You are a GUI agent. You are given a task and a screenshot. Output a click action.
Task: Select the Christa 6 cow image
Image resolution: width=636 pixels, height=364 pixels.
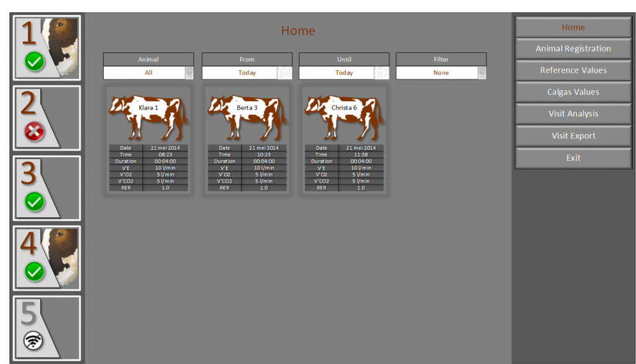pos(343,115)
